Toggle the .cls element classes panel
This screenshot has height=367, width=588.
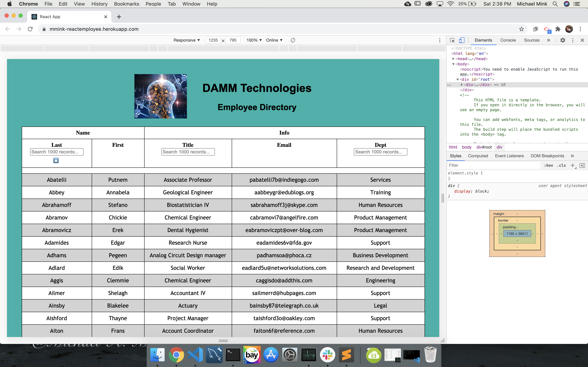tap(561, 165)
